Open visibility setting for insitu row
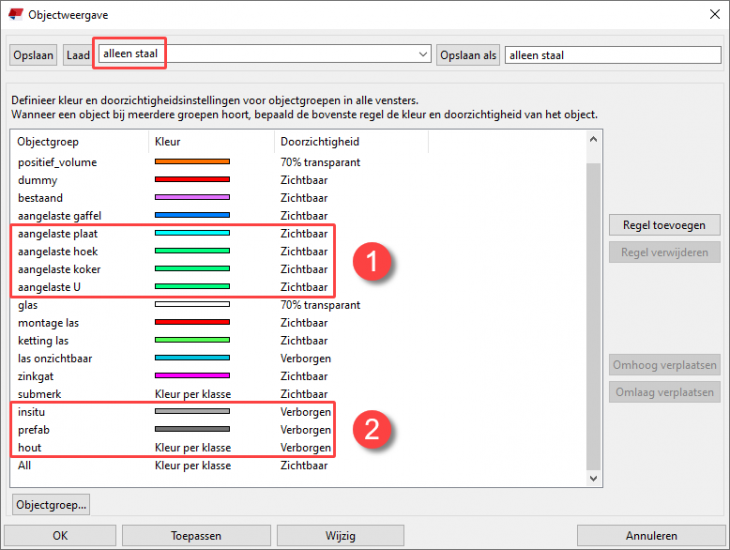This screenshot has height=550, width=730. tap(305, 411)
